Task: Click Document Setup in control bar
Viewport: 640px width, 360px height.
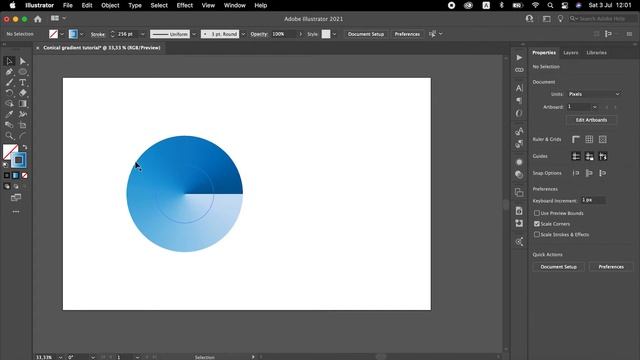Action: (366, 34)
